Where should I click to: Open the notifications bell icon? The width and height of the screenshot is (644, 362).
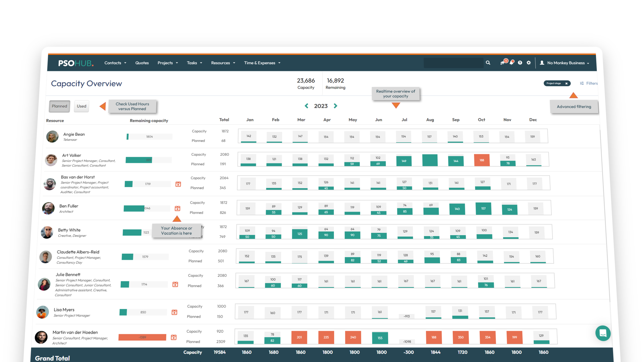click(x=511, y=63)
